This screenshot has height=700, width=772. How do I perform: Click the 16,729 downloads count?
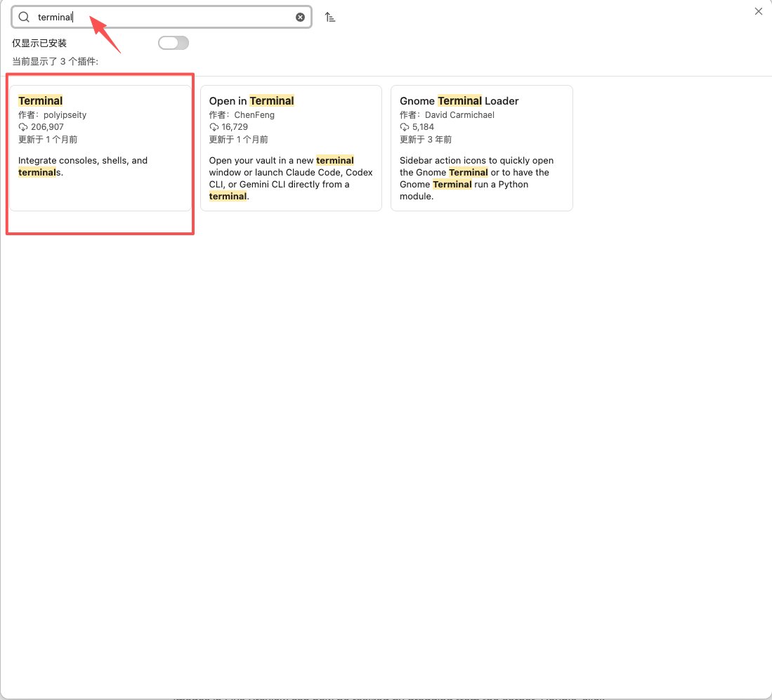[235, 127]
